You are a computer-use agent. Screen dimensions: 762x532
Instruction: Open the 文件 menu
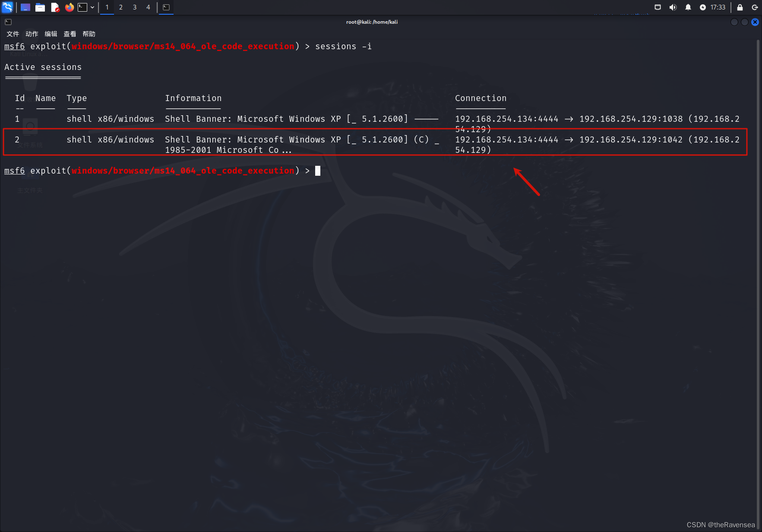tap(13, 34)
